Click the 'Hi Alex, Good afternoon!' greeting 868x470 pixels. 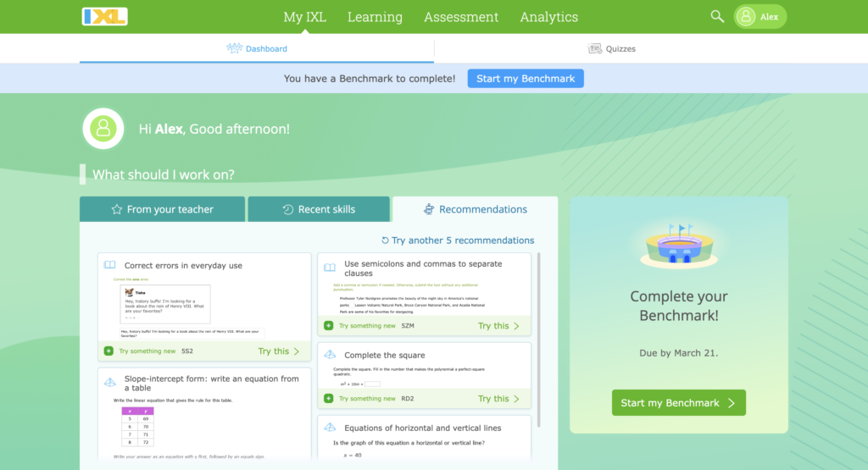point(214,129)
